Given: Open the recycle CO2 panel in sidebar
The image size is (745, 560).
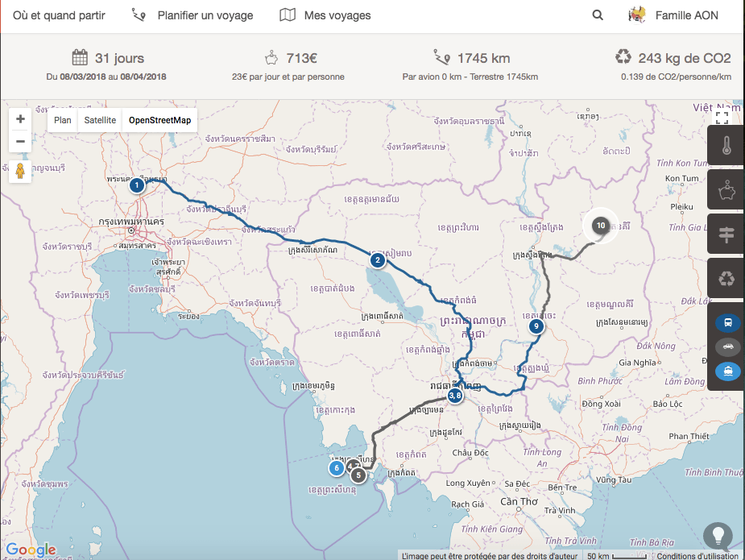Looking at the screenshot, I should tap(726, 279).
